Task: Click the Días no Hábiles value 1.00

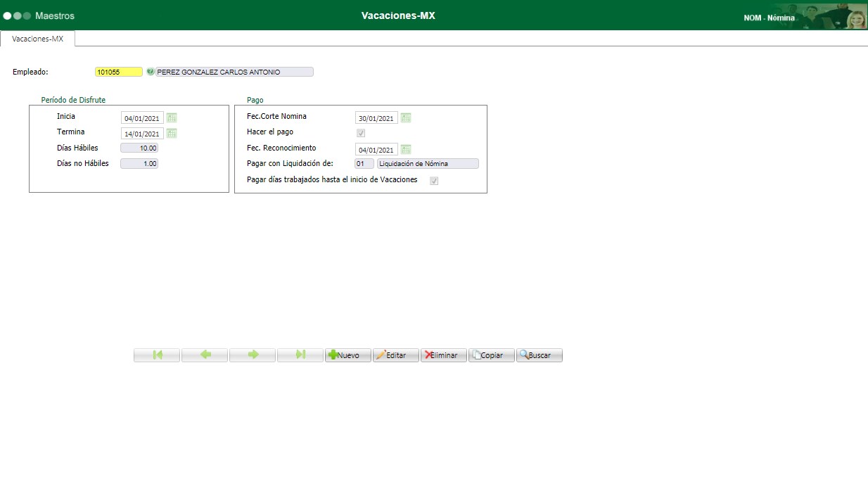Action: coord(140,164)
